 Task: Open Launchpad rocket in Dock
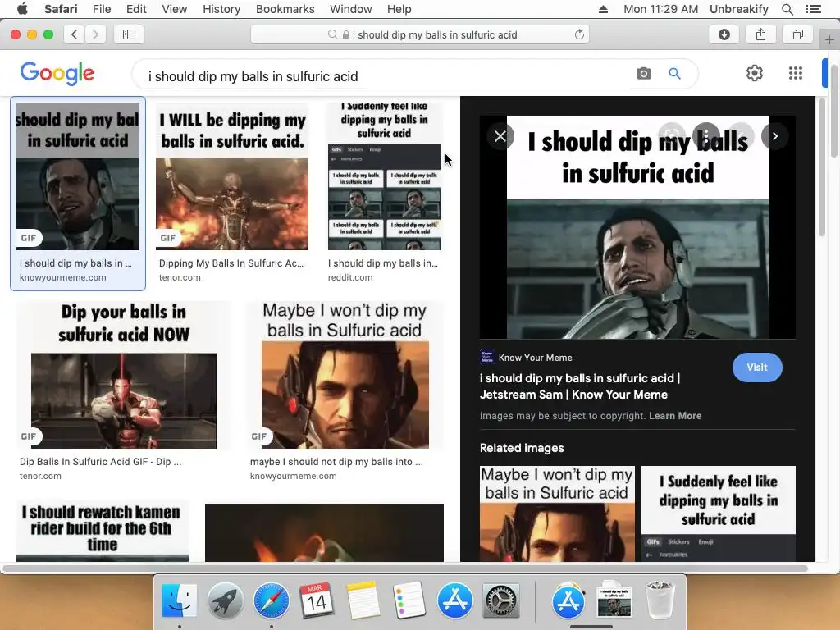click(225, 600)
